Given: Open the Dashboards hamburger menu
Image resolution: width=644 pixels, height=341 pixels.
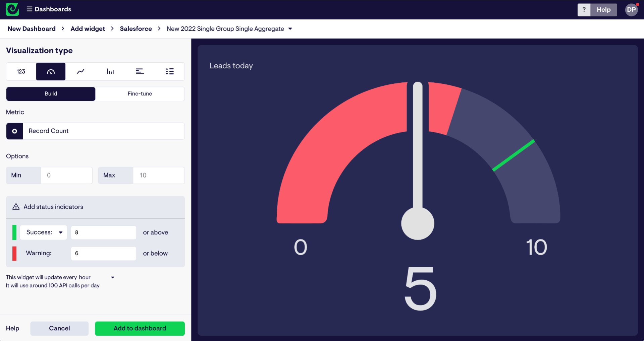Looking at the screenshot, I should pyautogui.click(x=30, y=9).
